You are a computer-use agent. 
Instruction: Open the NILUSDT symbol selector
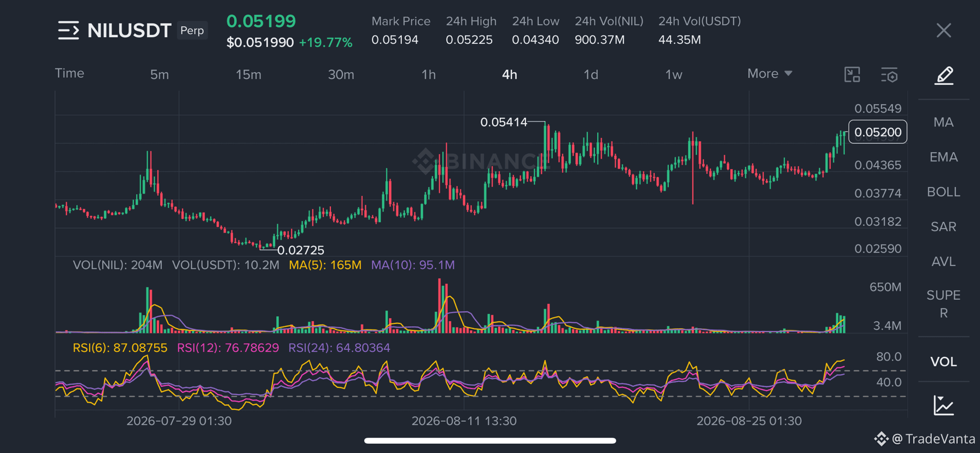tap(130, 31)
